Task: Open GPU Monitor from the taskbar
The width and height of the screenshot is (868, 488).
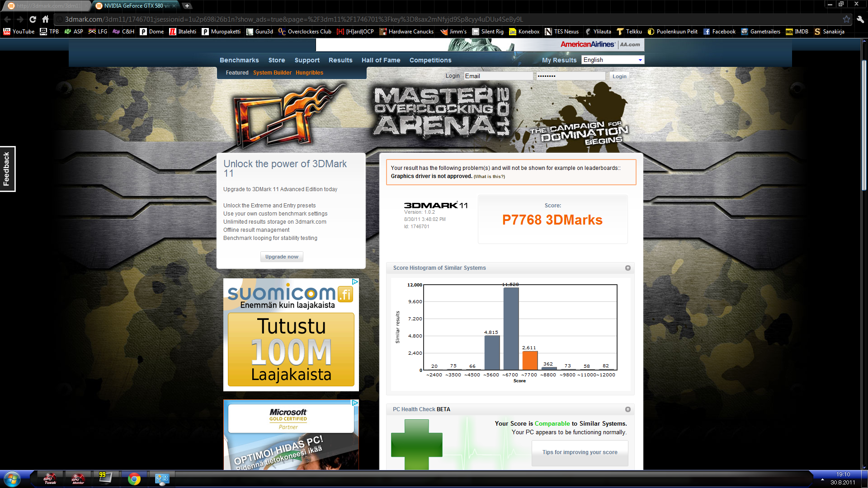Action: click(x=78, y=479)
